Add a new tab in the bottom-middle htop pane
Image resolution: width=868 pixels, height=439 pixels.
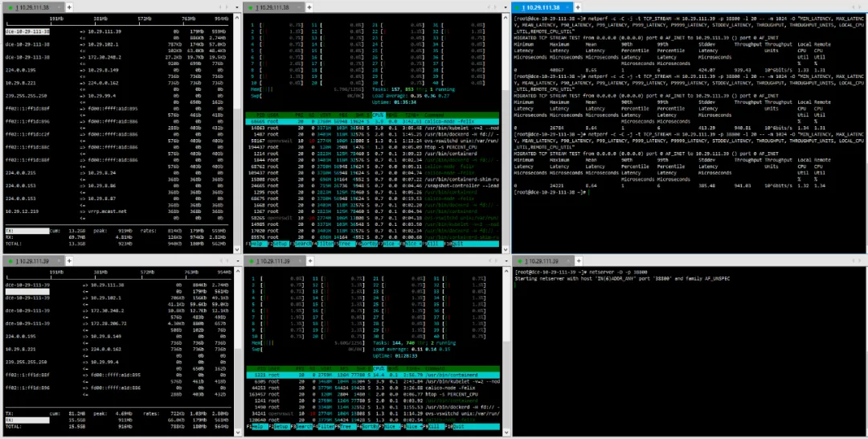pyautogui.click(x=309, y=261)
